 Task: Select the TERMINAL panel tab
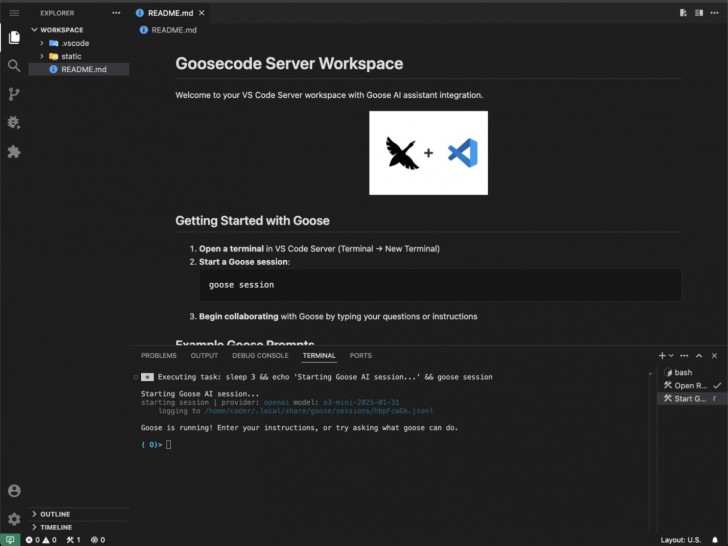[319, 356]
